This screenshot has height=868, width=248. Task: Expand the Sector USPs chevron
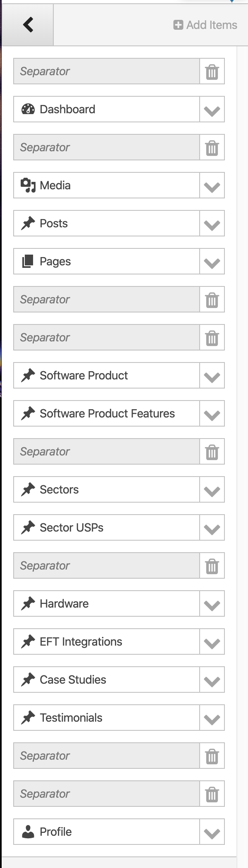tap(212, 528)
